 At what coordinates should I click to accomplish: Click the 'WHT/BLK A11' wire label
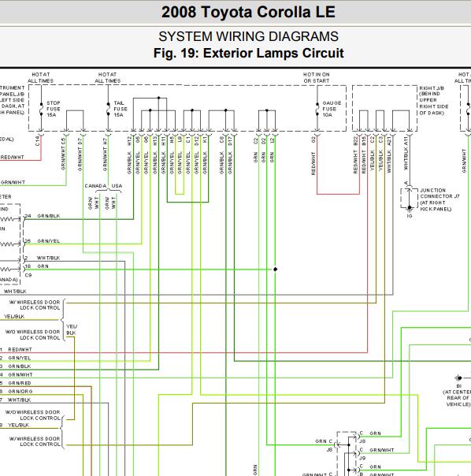tap(406, 154)
